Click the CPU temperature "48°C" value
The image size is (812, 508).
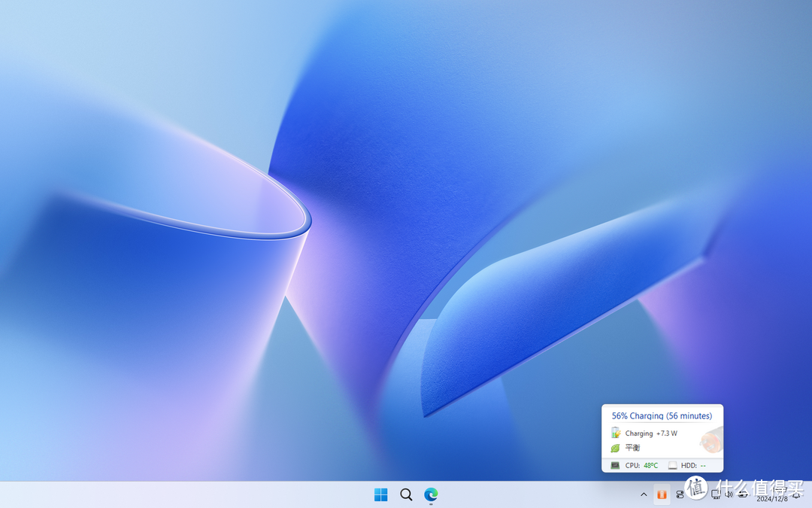650,466
